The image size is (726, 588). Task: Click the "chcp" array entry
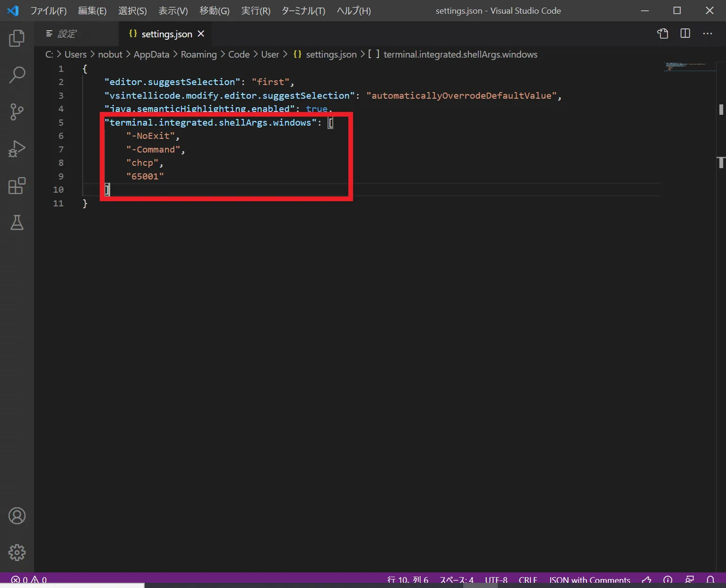[x=142, y=163]
